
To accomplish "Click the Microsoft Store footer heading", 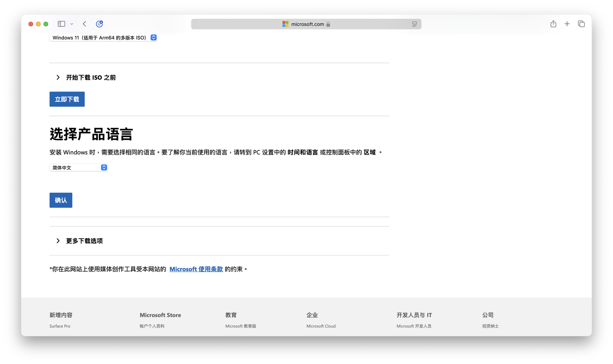I will 160,315.
